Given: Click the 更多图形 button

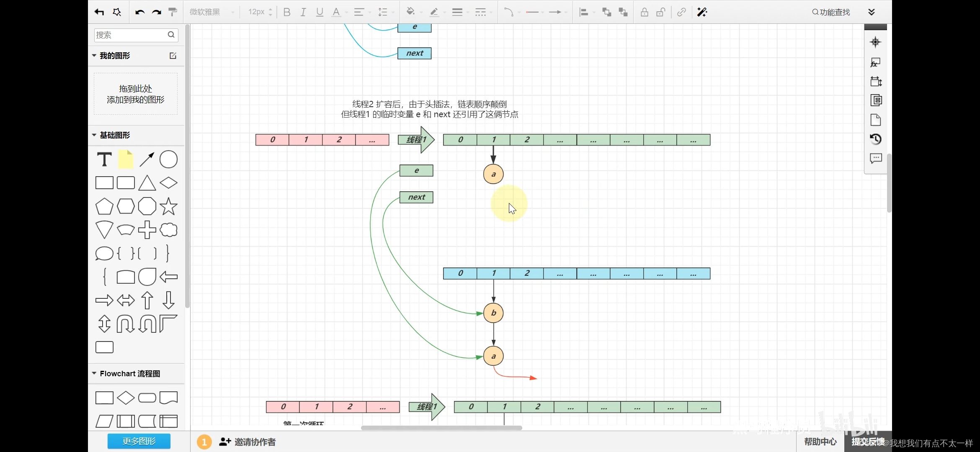Looking at the screenshot, I should tap(139, 441).
